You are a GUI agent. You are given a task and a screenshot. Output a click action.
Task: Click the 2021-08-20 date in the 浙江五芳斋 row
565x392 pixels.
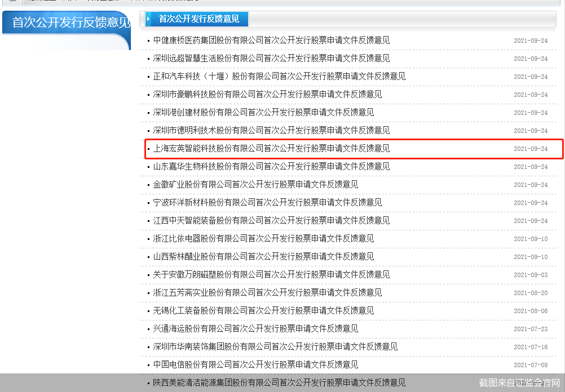pyautogui.click(x=531, y=293)
